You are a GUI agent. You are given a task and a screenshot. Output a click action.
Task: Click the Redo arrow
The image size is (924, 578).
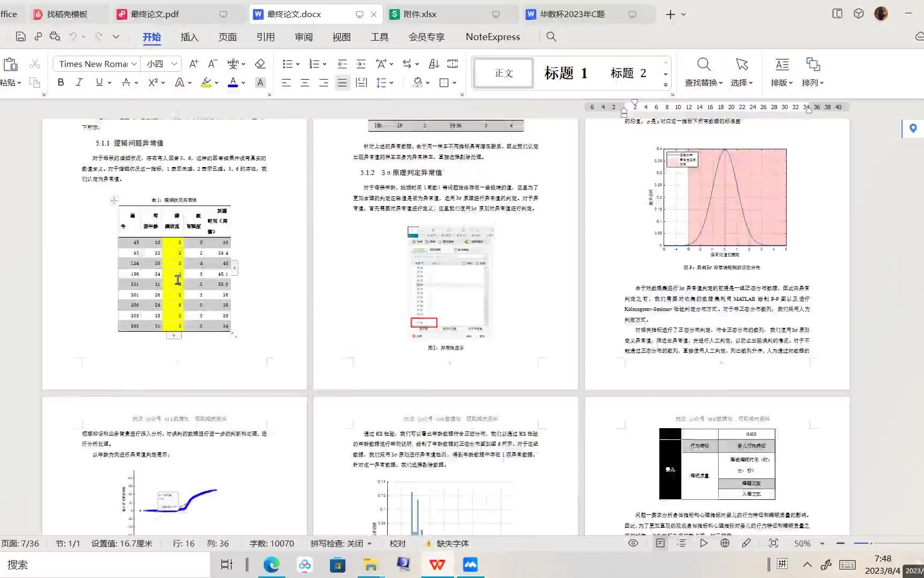(x=99, y=36)
